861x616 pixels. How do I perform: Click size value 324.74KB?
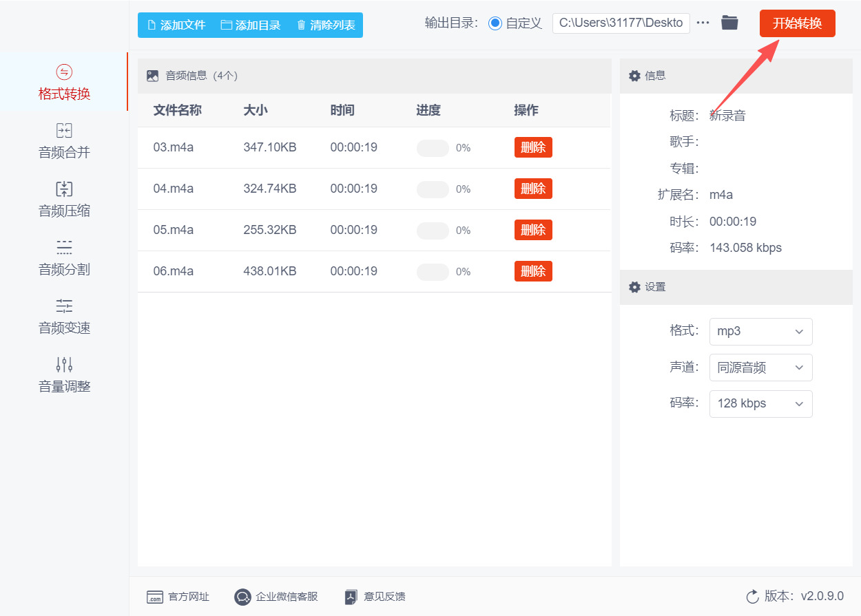[x=270, y=189]
